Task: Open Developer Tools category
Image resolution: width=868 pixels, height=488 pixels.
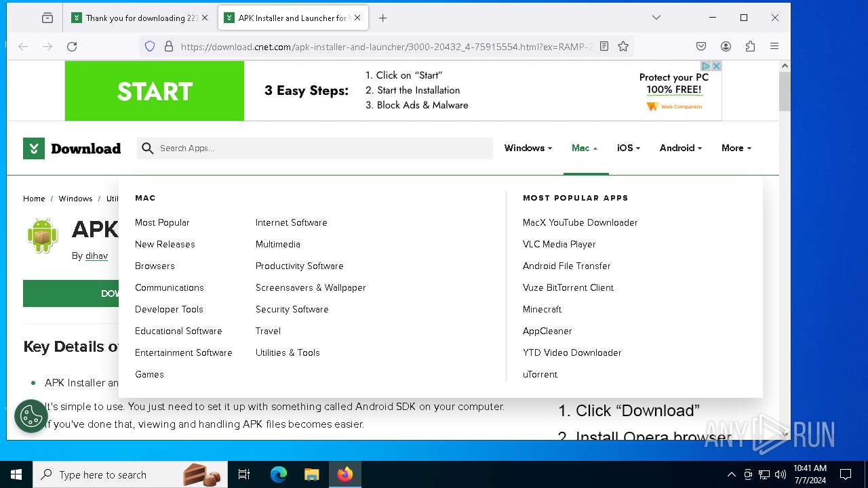Action: [169, 309]
